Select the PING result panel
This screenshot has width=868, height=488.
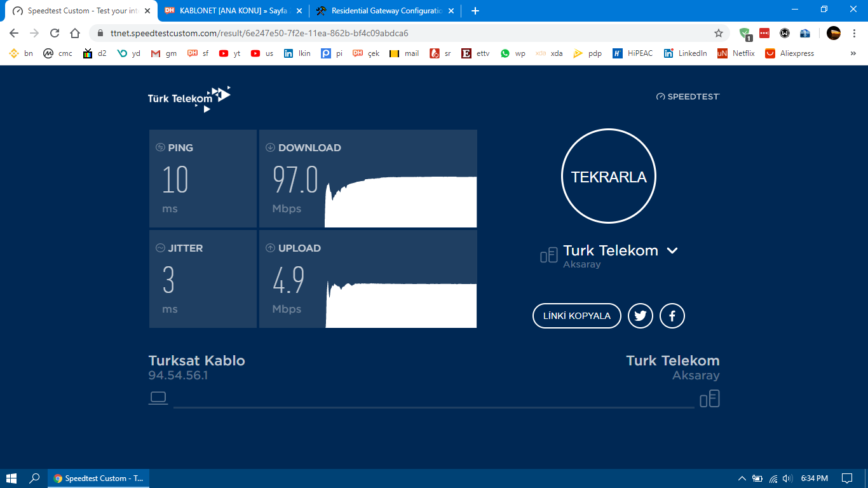tap(203, 179)
